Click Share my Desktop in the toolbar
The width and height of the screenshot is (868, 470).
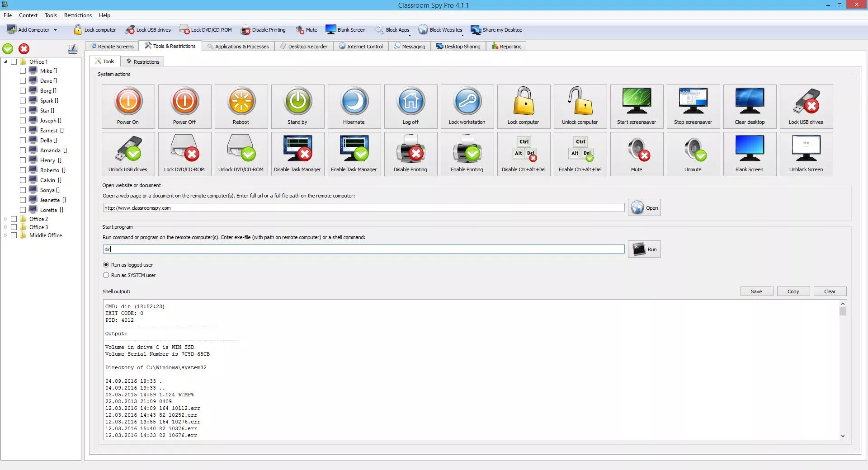coord(496,29)
